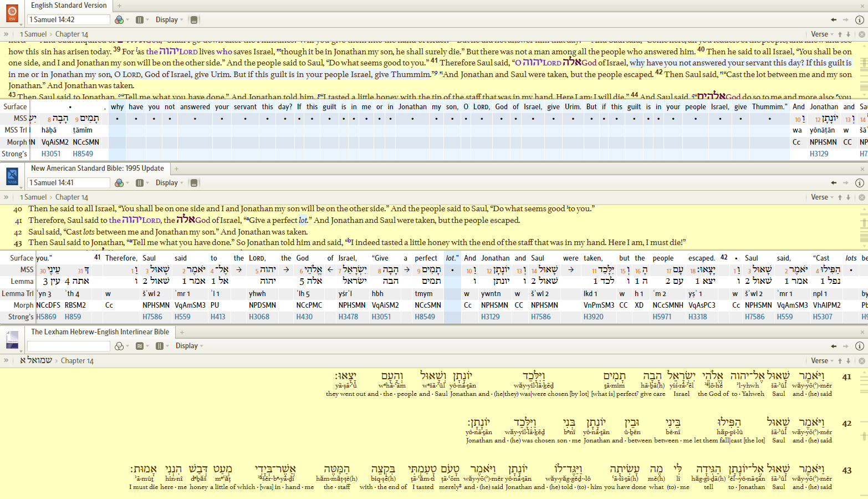Go back in NASB panel history
868x499 pixels.
pos(834,183)
